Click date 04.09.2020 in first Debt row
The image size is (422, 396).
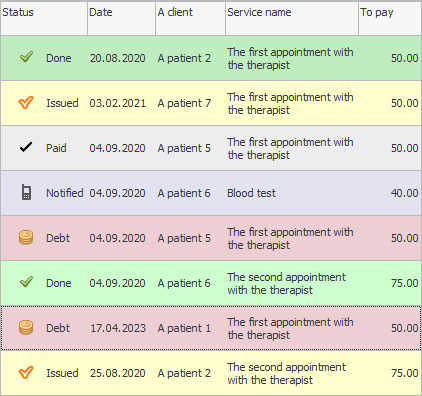click(x=117, y=238)
